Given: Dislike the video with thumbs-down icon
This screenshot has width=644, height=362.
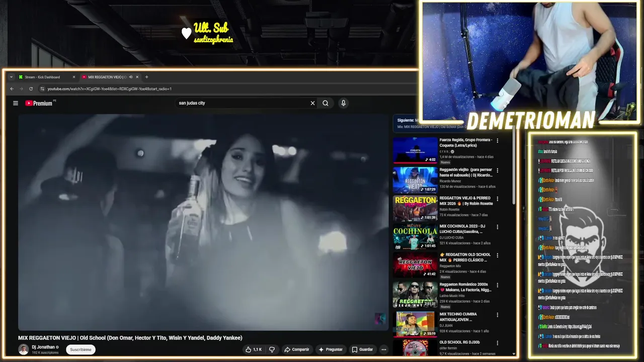Looking at the screenshot, I should coord(272,349).
